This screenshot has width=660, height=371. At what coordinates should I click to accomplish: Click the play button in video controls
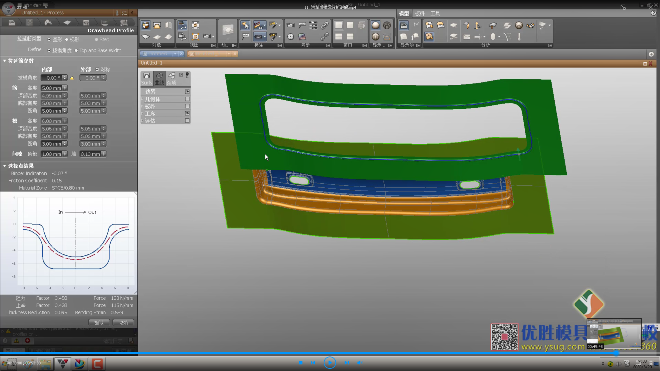[x=330, y=362]
